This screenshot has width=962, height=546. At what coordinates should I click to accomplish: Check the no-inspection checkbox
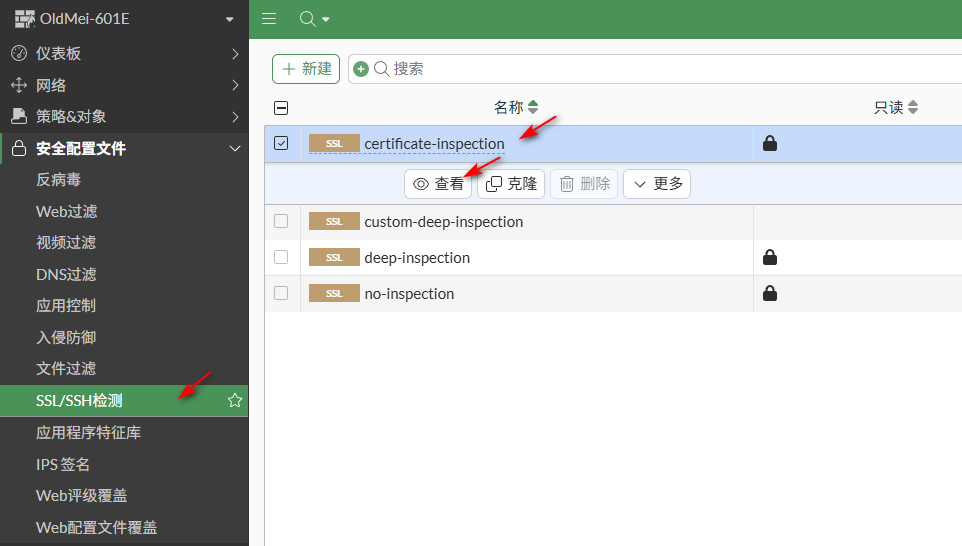click(x=281, y=293)
